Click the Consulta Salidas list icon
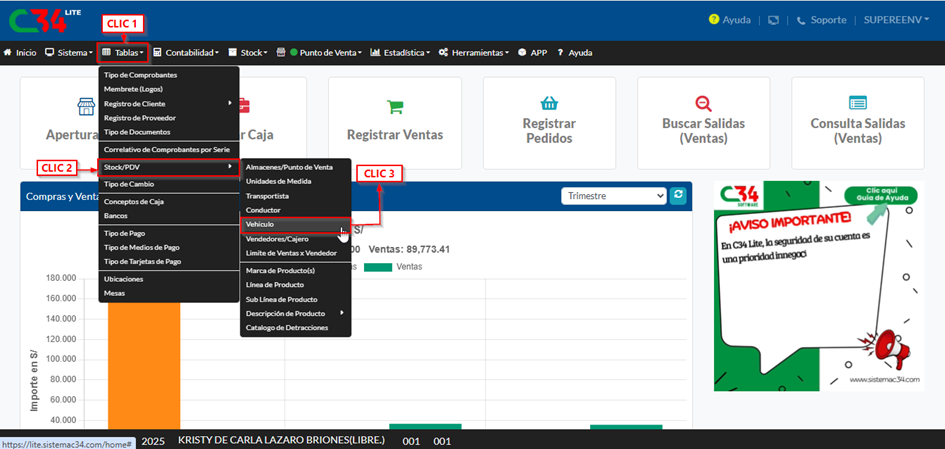945x449 pixels. [857, 103]
